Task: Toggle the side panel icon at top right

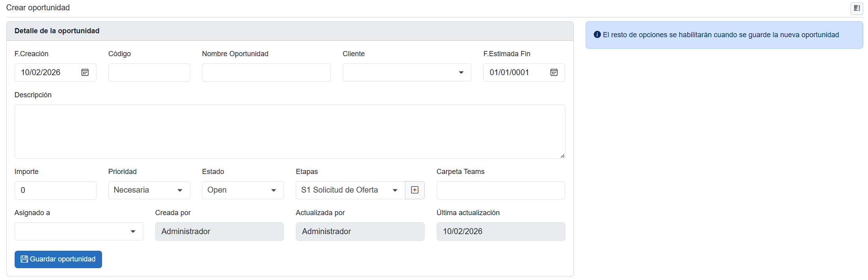Action: (x=857, y=8)
